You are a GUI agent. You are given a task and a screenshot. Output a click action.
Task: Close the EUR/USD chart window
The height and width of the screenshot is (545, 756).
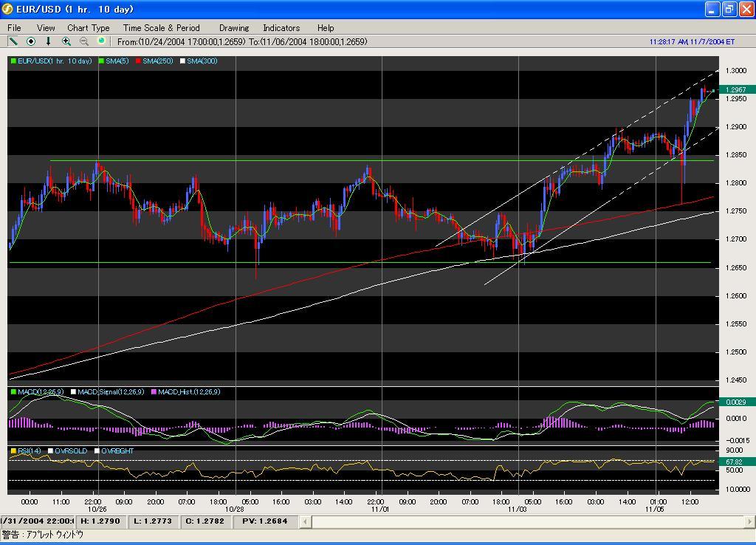(746, 9)
